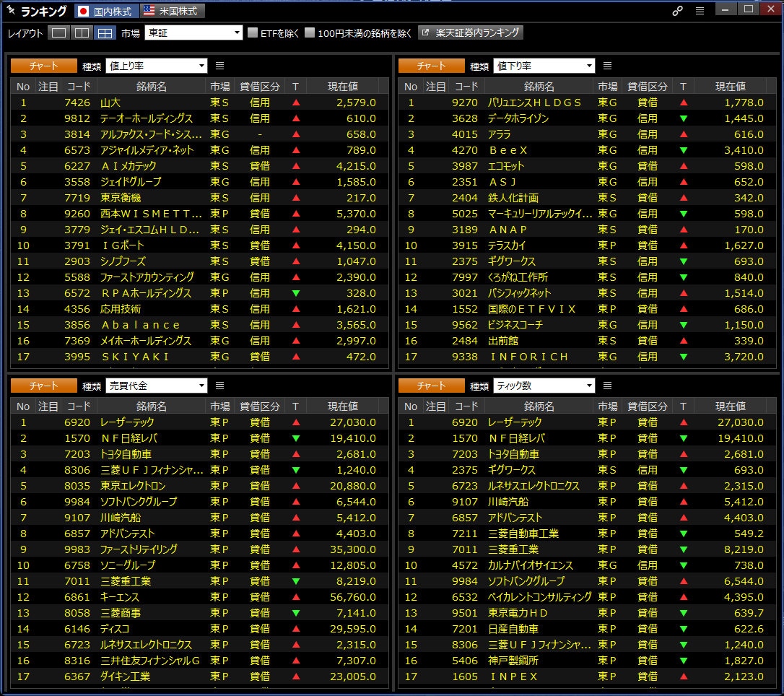Open list menu icon beside 売買代金 dropdown
Image resolution: width=784 pixels, height=696 pixels.
[220, 386]
